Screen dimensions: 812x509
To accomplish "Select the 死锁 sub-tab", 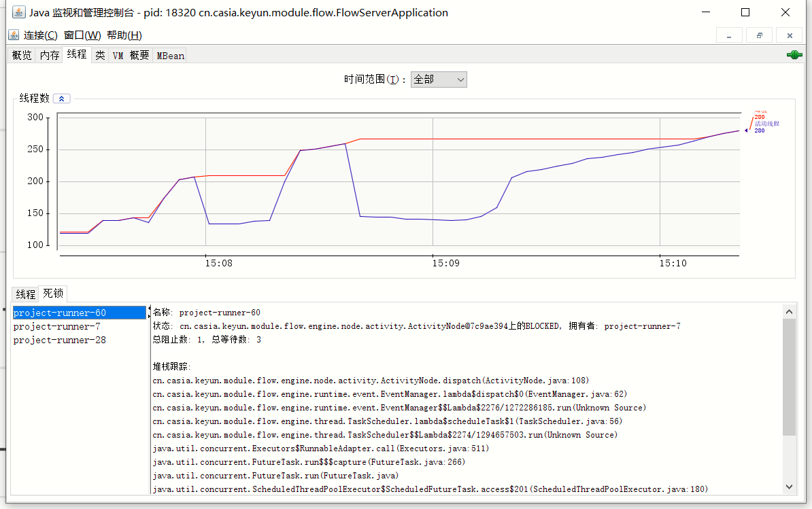I will click(x=53, y=294).
